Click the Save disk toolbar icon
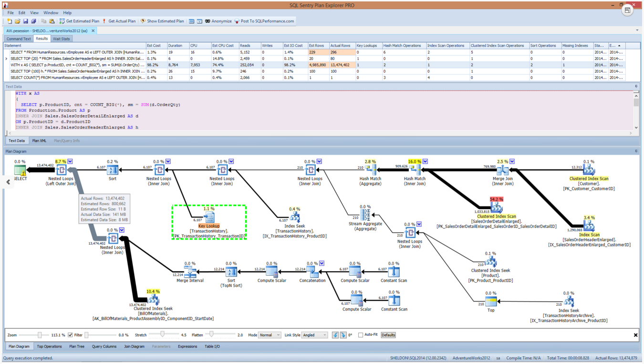This screenshot has height=364, width=644. (x=26, y=21)
